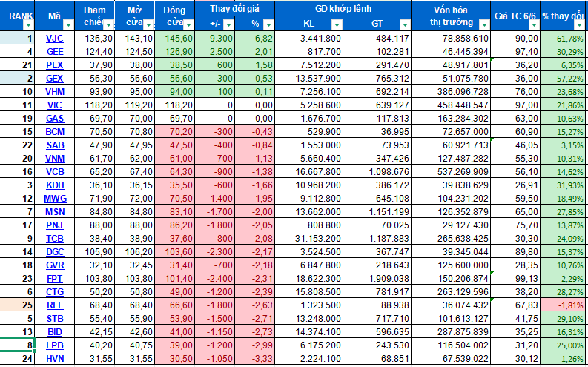The image size is (588, 367).
Task: Open the Giá TC 6/6 filter dropdown
Action: coord(535,25)
